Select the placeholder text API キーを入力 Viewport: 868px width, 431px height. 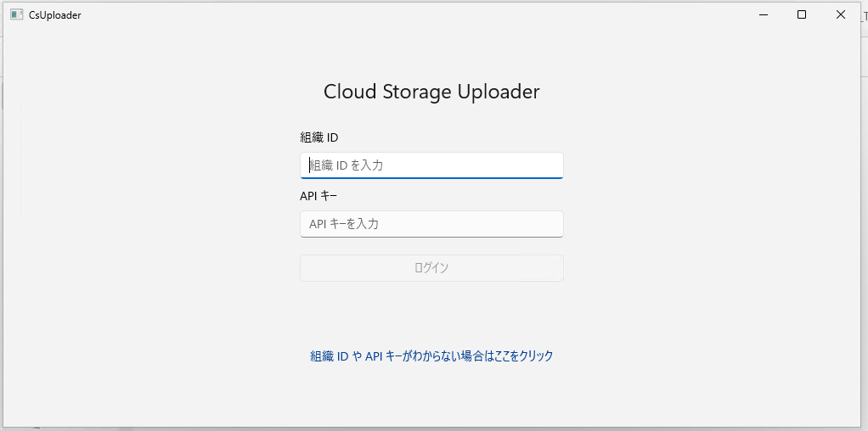(343, 224)
